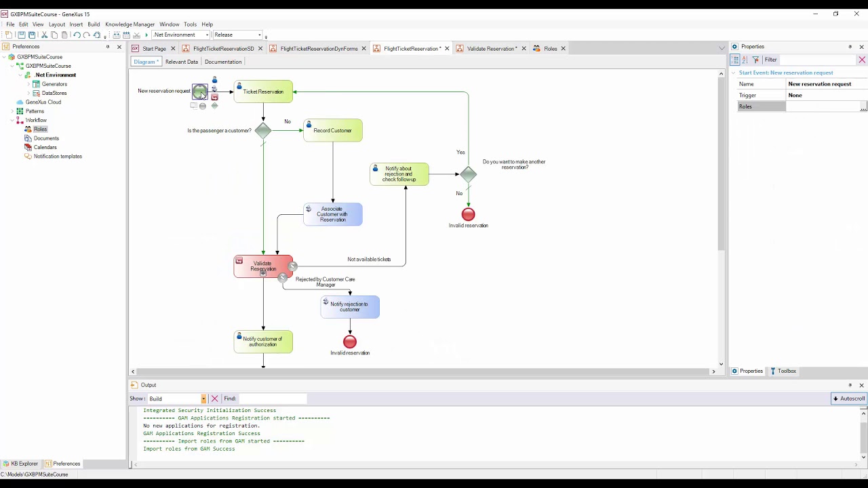Select Notify customer of authorization task
Screen dimensions: 868x488
(263, 342)
